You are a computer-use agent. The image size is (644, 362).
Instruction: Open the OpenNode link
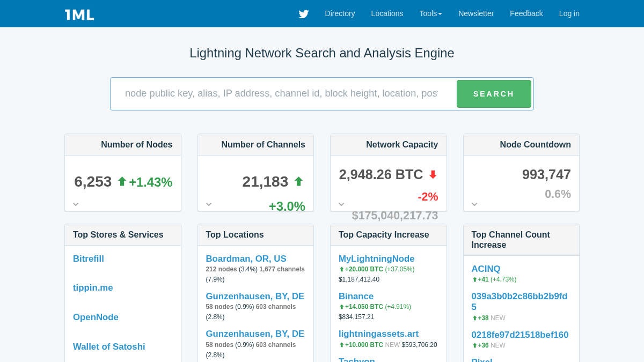[96, 317]
